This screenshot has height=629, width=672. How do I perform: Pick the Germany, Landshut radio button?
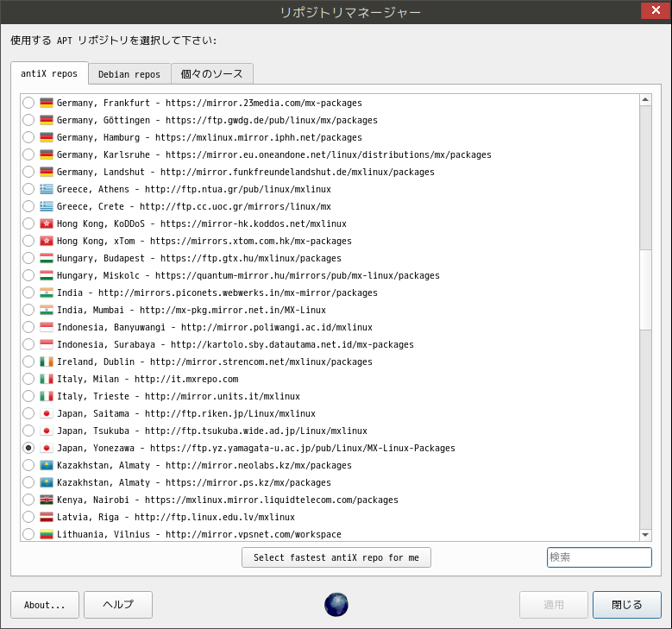(x=28, y=172)
